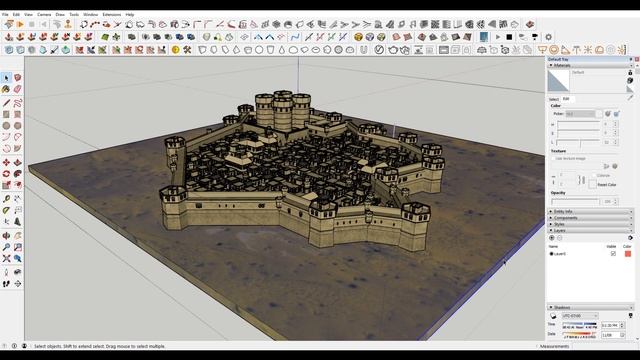Viewport: 640px width, 360px height.
Task: Collapse the Shadows panel
Action: [x=590, y=307]
